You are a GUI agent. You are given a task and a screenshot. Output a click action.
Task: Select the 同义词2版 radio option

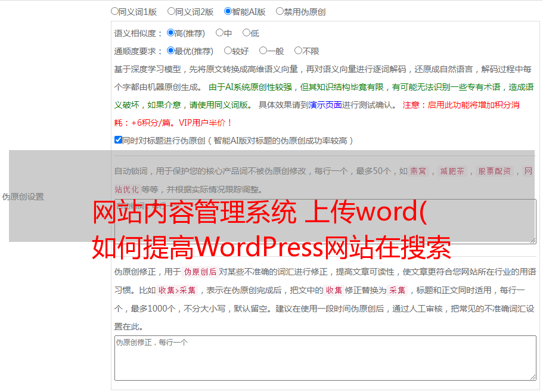[x=171, y=11]
